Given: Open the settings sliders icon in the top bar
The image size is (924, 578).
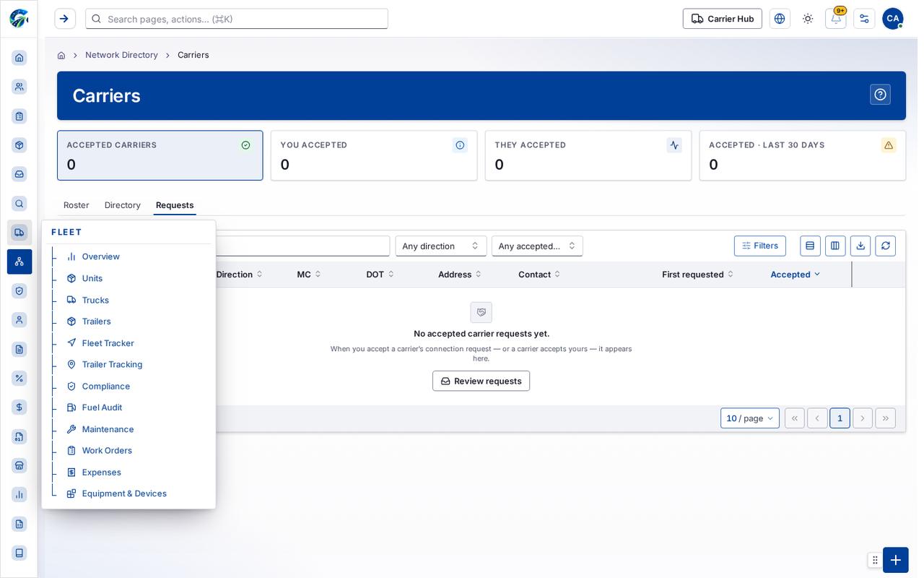Looking at the screenshot, I should [x=864, y=19].
